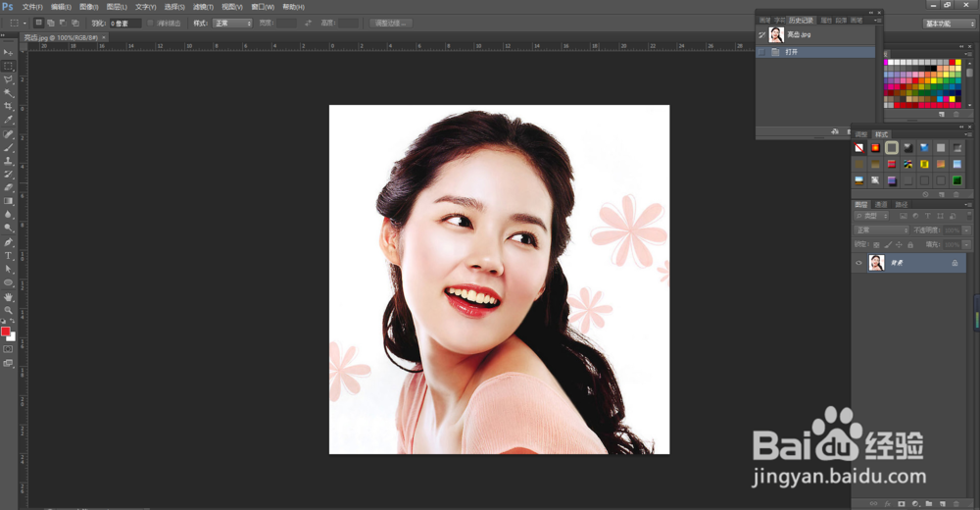Click New Selection mode in options bar
Screen dimensions: 980x510
(39, 24)
